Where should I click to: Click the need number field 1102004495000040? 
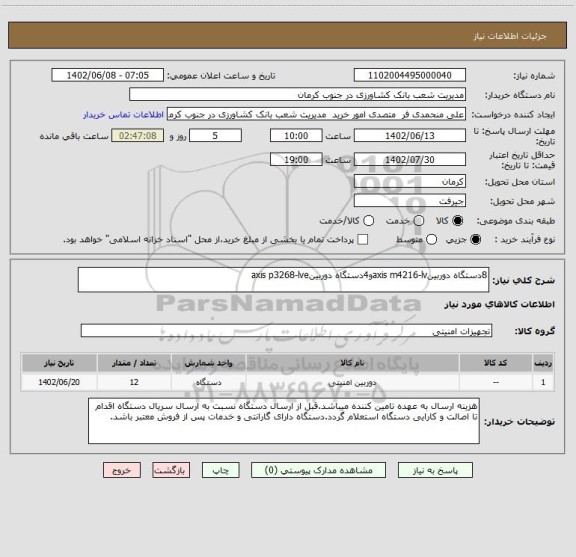[x=410, y=75]
